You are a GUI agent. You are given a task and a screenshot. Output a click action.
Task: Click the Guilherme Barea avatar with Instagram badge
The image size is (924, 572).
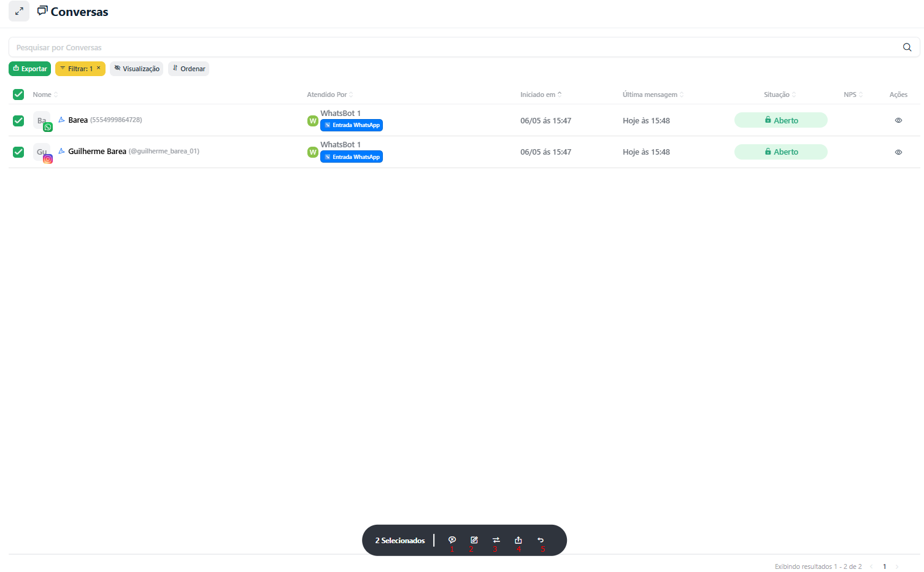click(x=42, y=152)
